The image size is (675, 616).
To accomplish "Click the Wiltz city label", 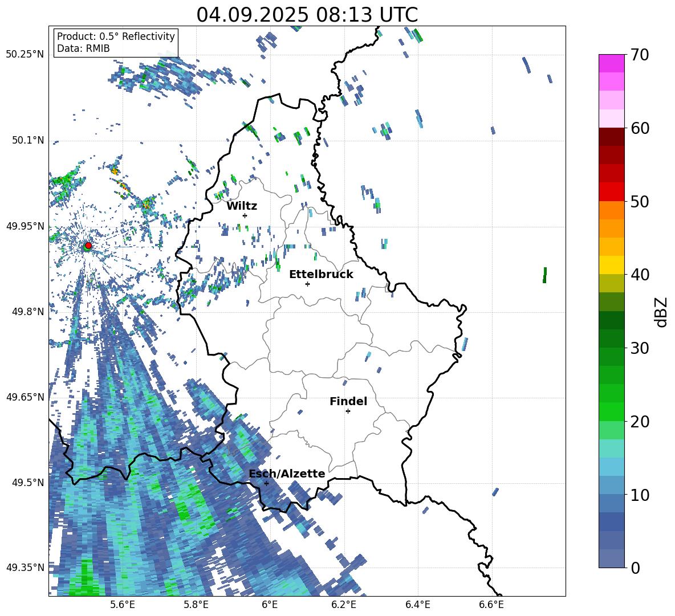I will [242, 206].
